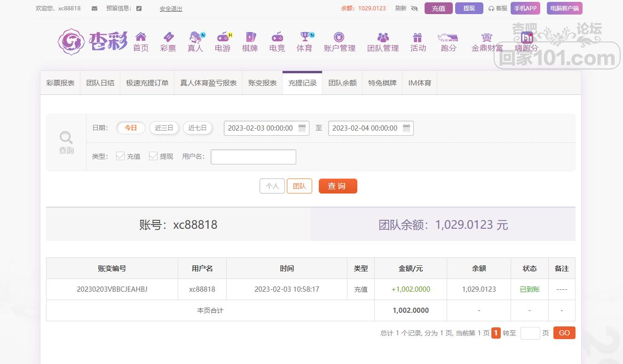Open start date calendar icon
Screen dimensions: 623x364
302,128
